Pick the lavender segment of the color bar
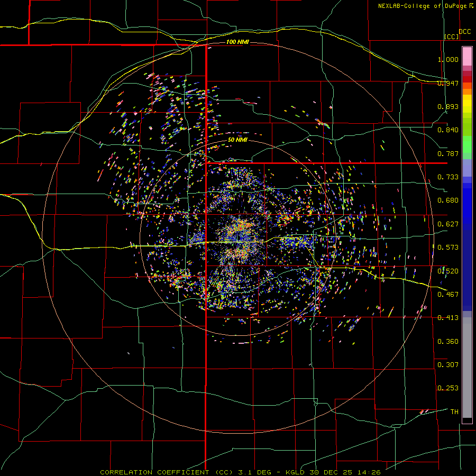This screenshot has height=476, width=476. [467, 168]
